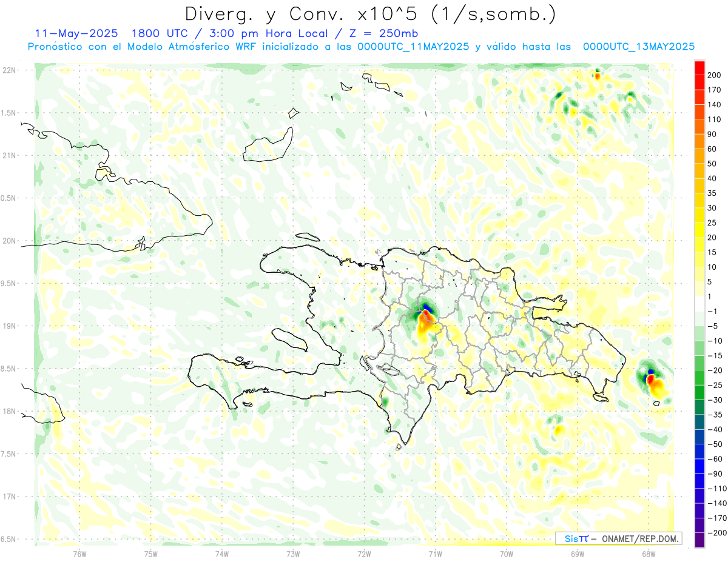728x562 pixels.
Task: Click the 19N latitude label
Action: pos(10,326)
